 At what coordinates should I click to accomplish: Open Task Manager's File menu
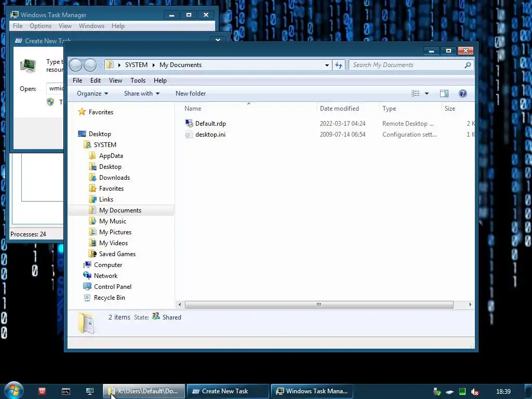[x=18, y=26]
